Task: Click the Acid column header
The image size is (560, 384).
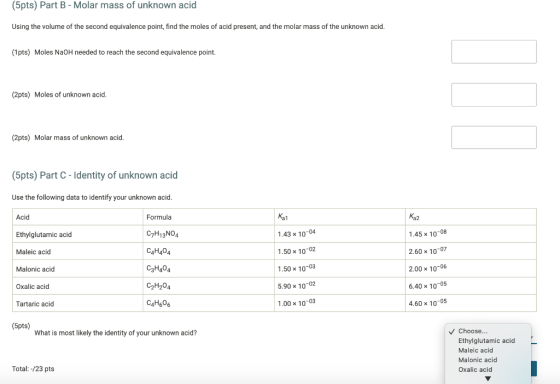Action: tap(22, 217)
